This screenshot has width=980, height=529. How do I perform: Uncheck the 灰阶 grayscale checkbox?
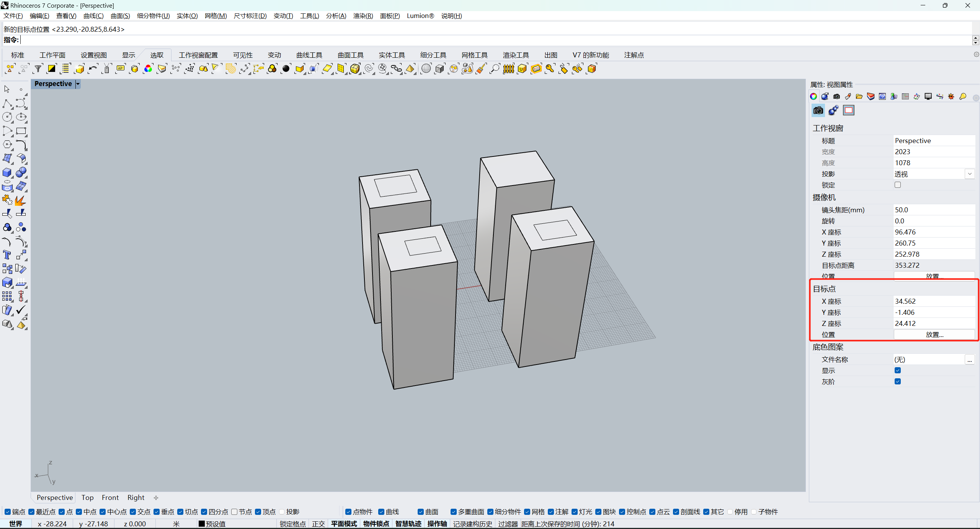tap(897, 381)
